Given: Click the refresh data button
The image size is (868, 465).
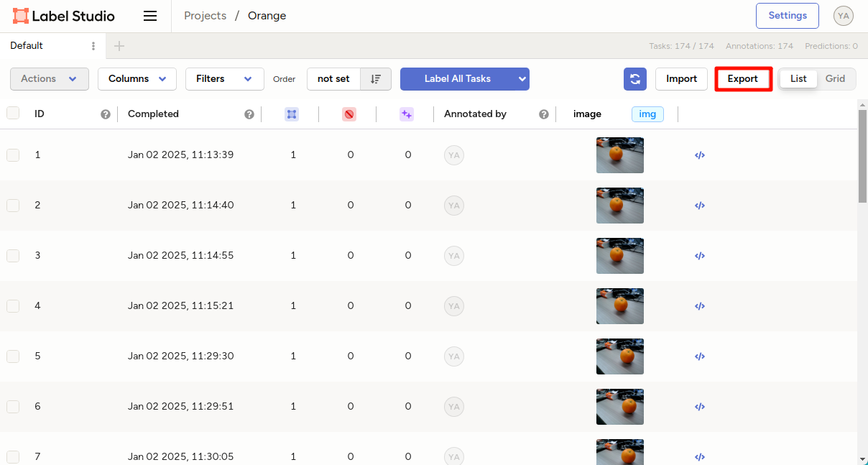Looking at the screenshot, I should pos(635,79).
